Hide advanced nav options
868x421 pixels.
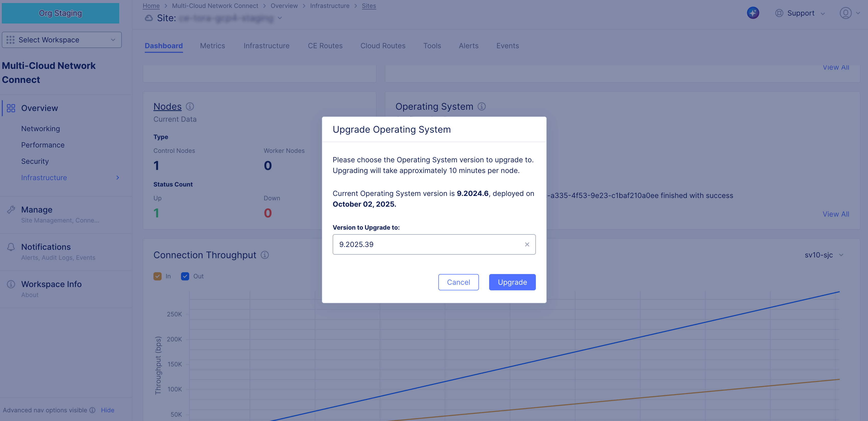107,410
